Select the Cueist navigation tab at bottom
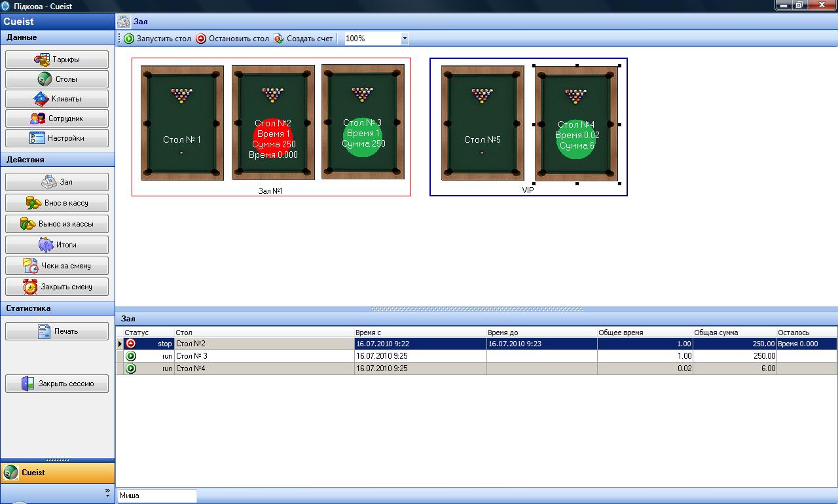The width and height of the screenshot is (838, 504). pyautogui.click(x=57, y=473)
